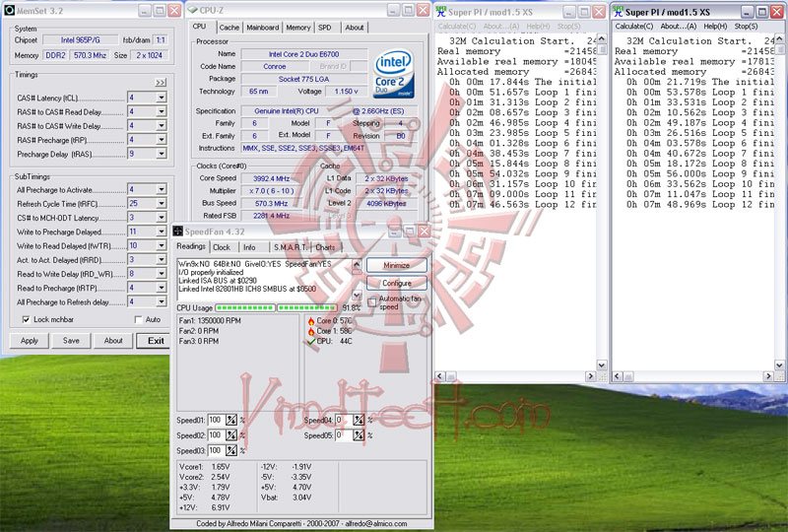The image size is (788, 532).
Task: Open Help(H) menu in right Super PI window
Action: coord(715,27)
